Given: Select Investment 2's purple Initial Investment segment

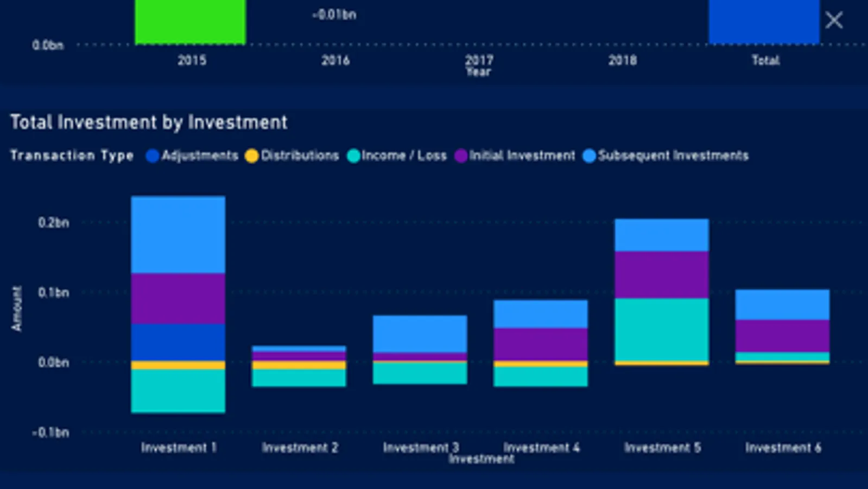Looking at the screenshot, I should [299, 356].
